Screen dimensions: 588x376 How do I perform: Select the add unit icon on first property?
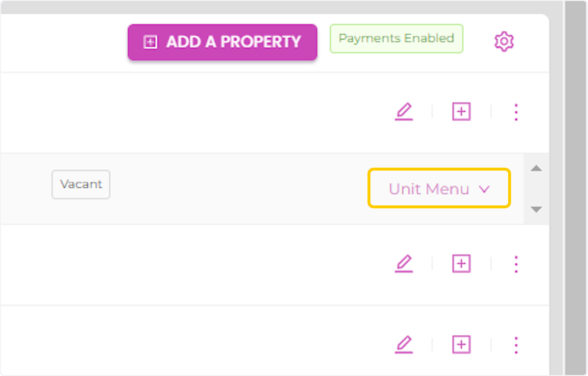pos(461,112)
